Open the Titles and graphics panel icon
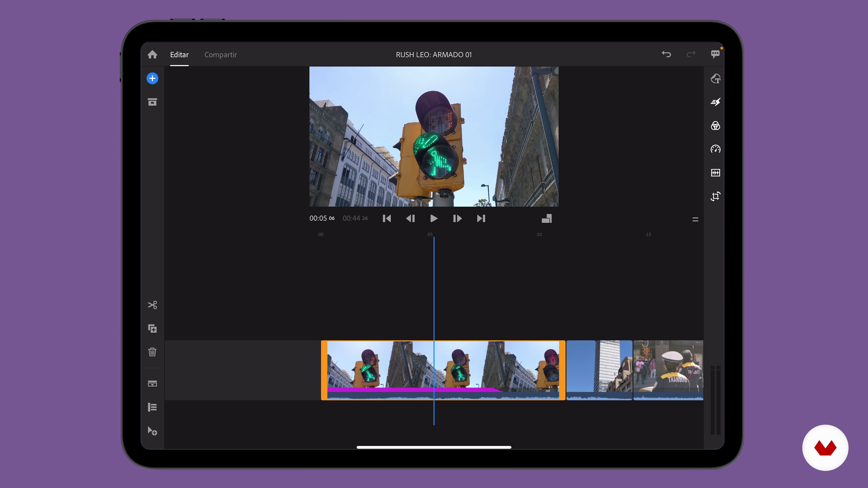The width and height of the screenshot is (868, 488). coord(715,78)
